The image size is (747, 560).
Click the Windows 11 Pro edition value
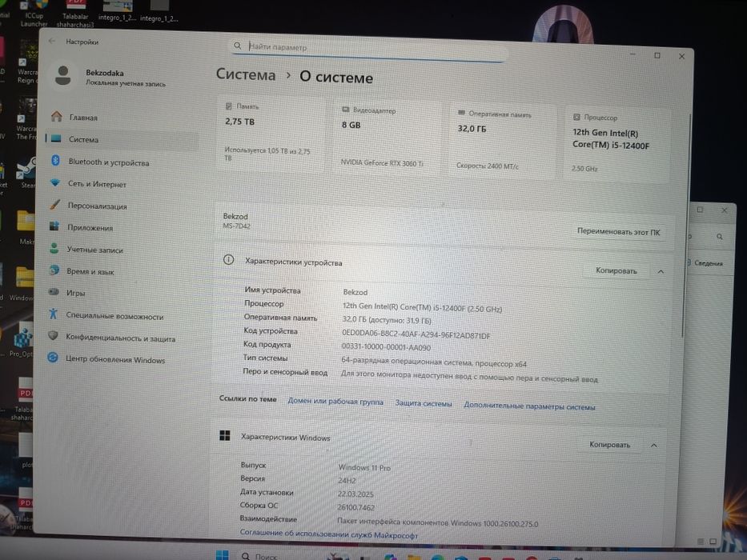pos(364,468)
